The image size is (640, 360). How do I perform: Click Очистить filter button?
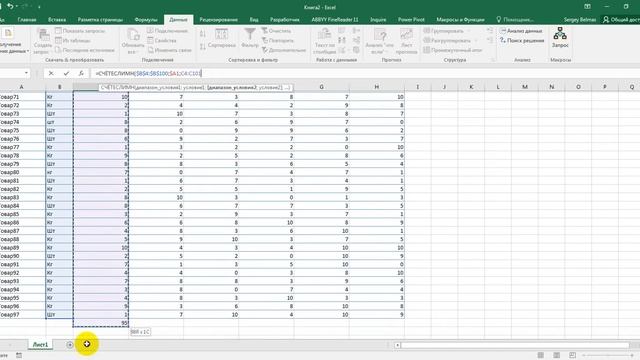[x=276, y=31]
